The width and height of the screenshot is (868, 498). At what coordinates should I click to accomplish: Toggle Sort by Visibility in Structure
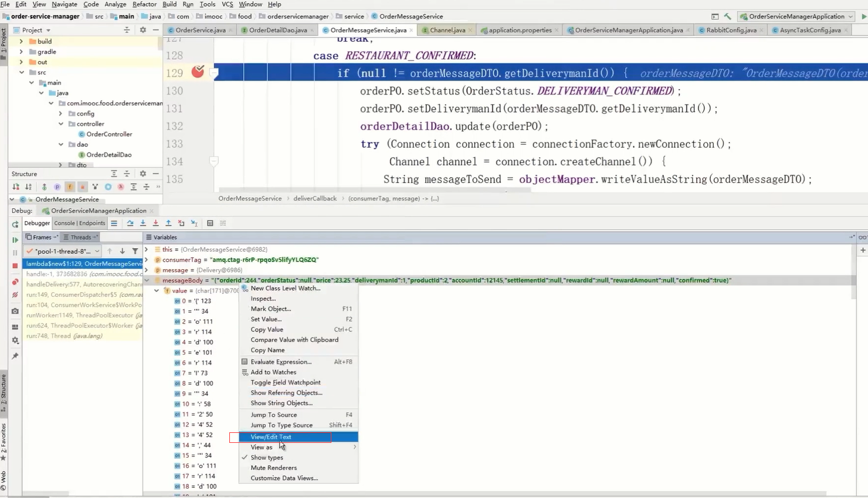click(x=16, y=187)
